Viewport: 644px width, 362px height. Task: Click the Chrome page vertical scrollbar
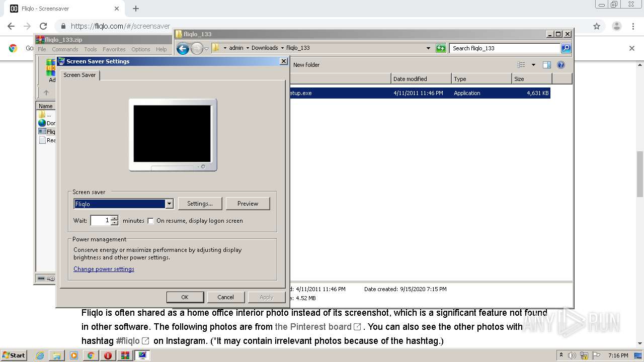click(640, 174)
